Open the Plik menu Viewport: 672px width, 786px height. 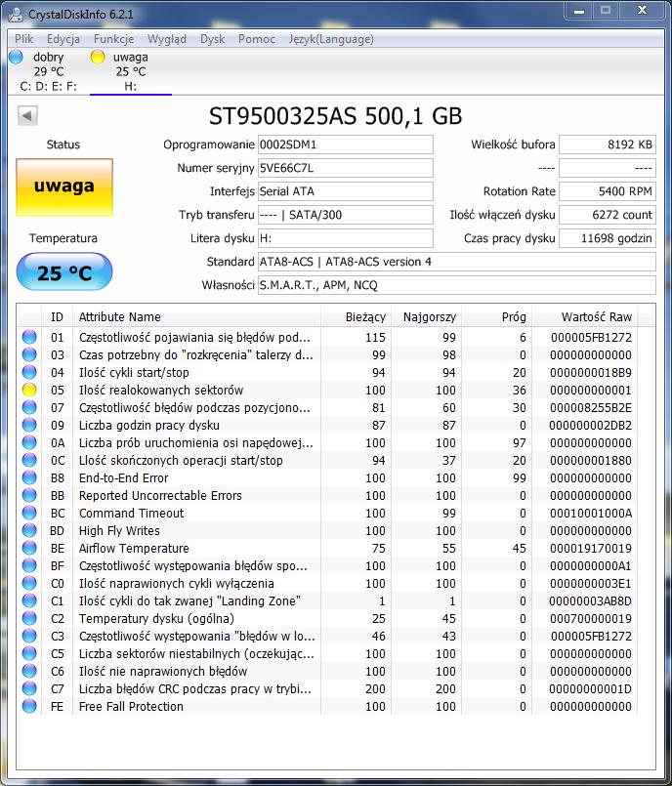pyautogui.click(x=23, y=39)
